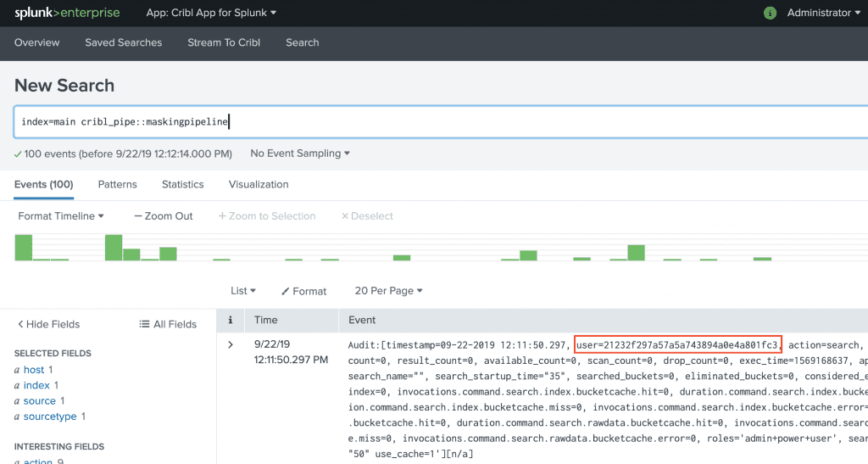Select the sourcetype field link
Image resolution: width=868 pixels, height=464 pixels.
pyautogui.click(x=50, y=416)
